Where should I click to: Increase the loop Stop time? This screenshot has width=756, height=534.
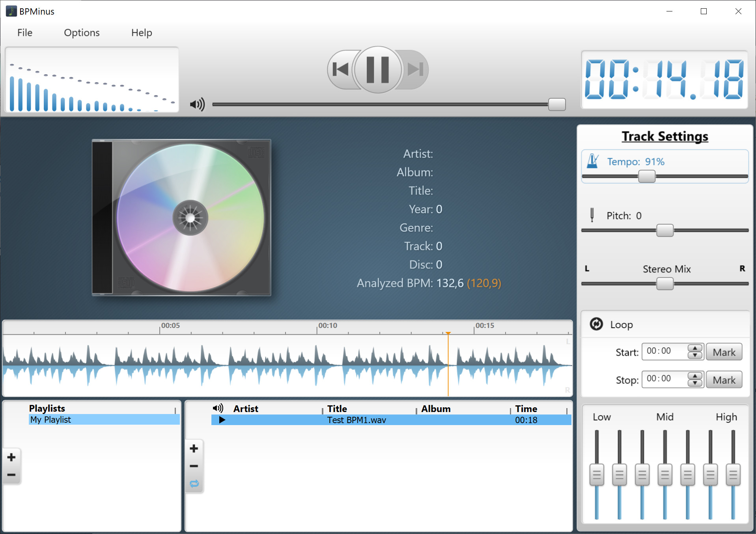point(695,376)
